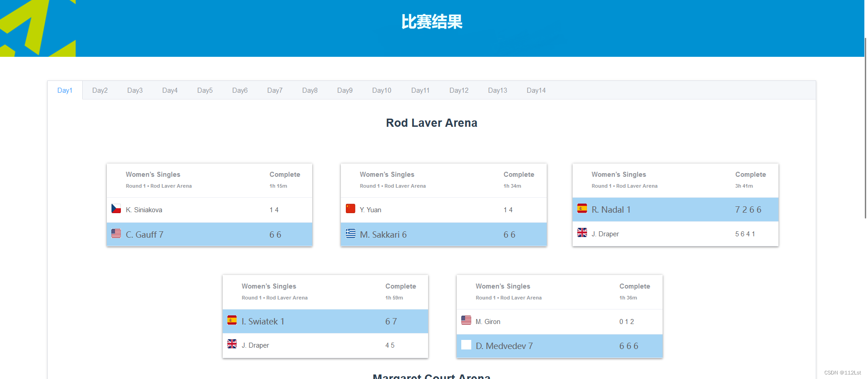Click the 1h 59m match duration
This screenshot has height=379, width=868.
point(394,298)
